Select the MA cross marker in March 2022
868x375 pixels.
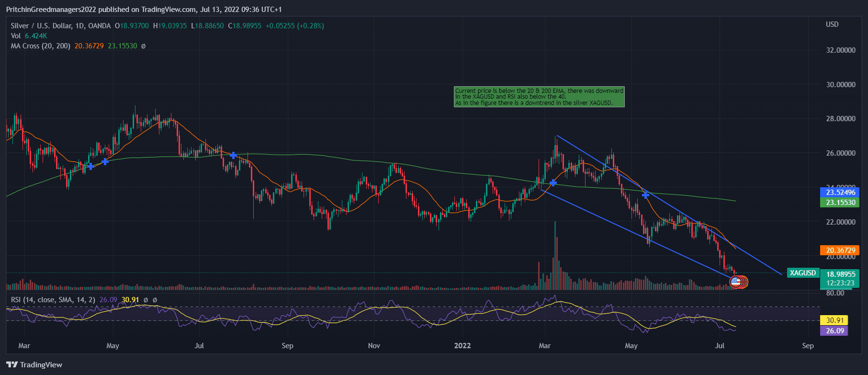553,182
